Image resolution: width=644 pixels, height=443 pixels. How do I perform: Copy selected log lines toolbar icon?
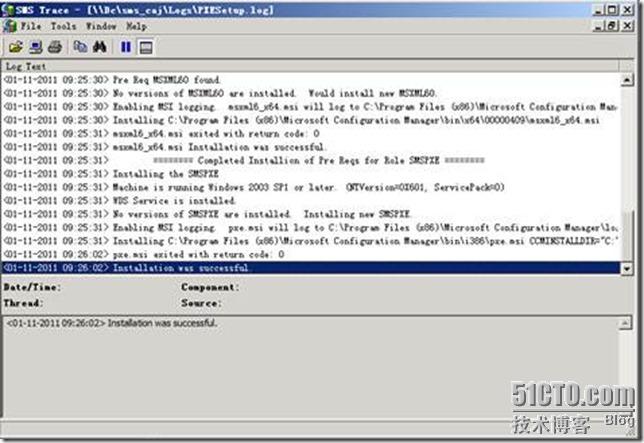80,47
